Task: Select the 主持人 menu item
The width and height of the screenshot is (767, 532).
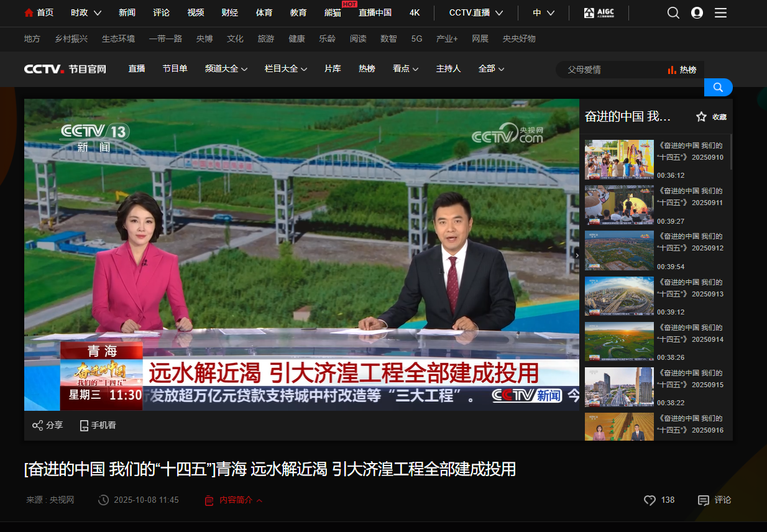Action: coord(448,69)
